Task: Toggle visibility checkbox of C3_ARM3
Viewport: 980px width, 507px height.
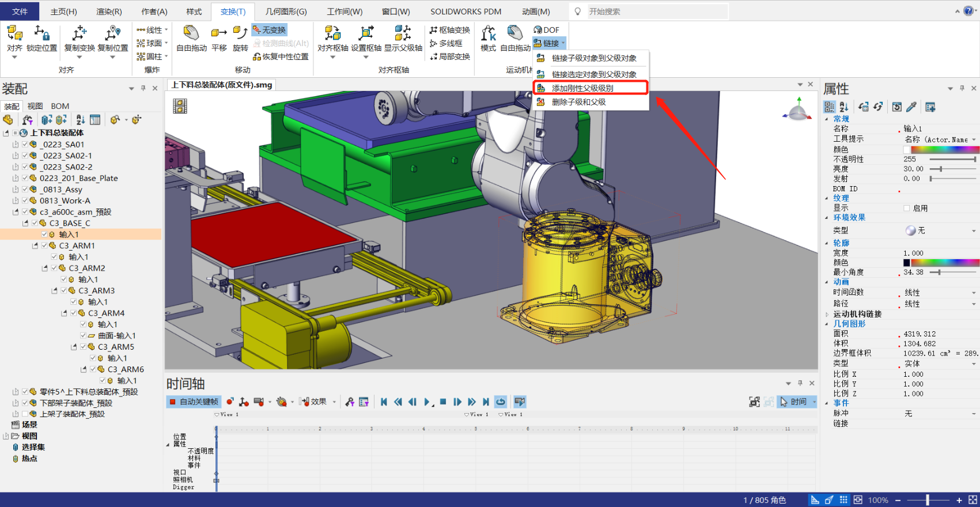Action: [64, 290]
